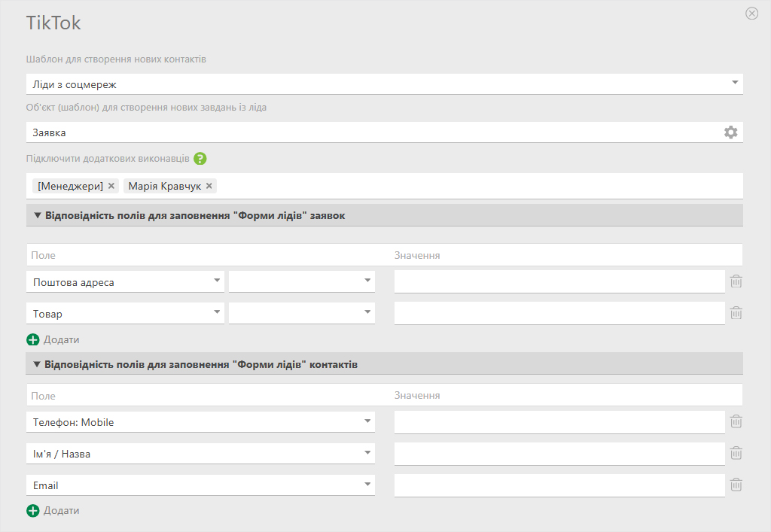Collapse the "Форми лідів" контактів section
Screen dimensions: 771x532
coord(38,365)
